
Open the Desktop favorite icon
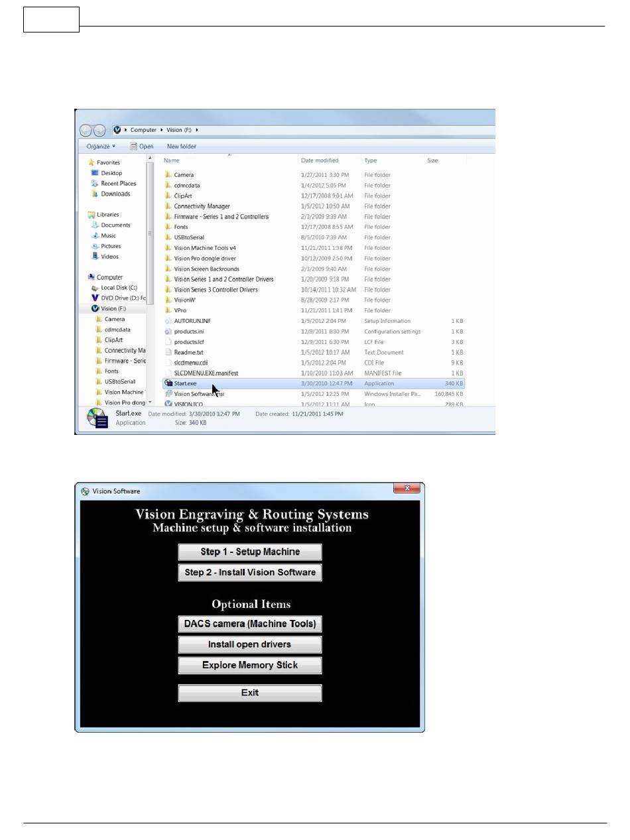(95, 173)
